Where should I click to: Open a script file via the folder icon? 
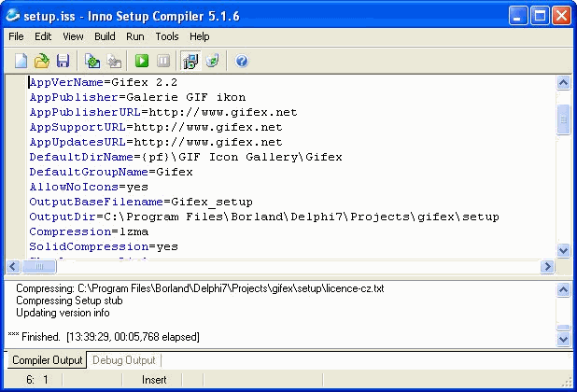click(42, 61)
